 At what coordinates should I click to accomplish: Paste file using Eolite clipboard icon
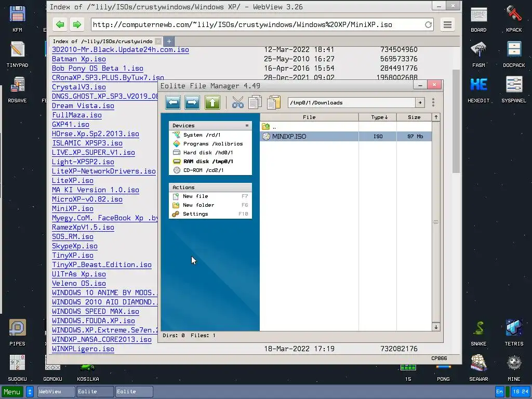[274, 102]
